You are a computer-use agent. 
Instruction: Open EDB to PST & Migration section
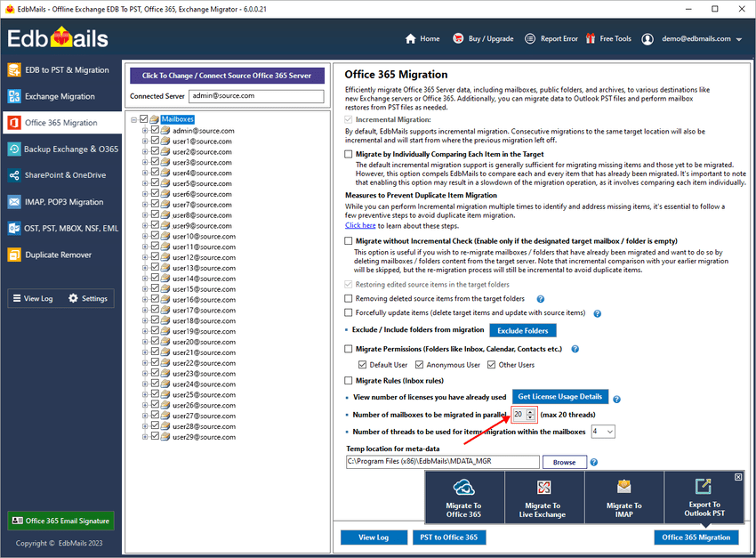point(60,70)
